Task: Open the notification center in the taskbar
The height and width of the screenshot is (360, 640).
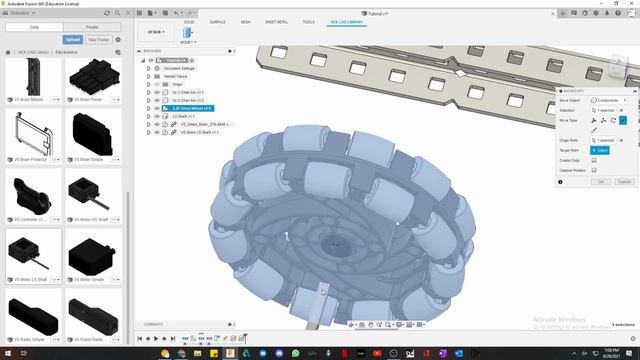Action: click(x=629, y=353)
